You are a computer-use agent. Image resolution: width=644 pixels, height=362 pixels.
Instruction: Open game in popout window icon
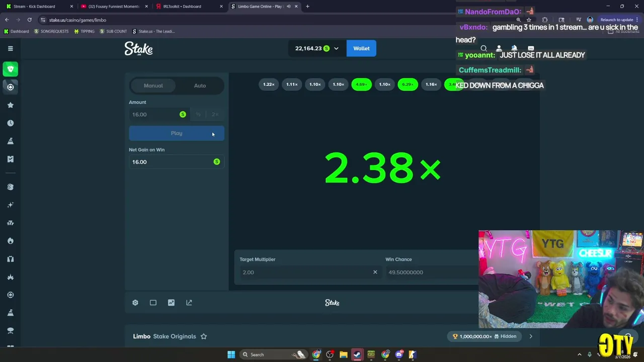(x=189, y=303)
